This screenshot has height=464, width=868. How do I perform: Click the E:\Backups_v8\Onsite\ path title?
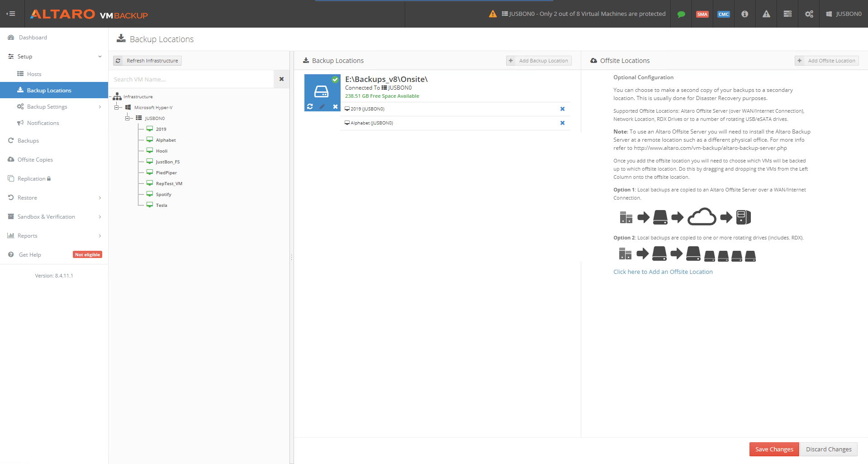point(386,79)
